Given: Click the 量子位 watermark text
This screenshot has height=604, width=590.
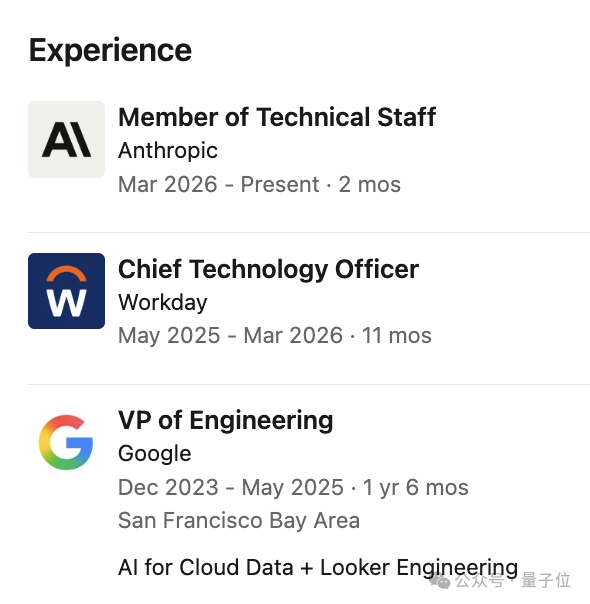Looking at the screenshot, I should click(546, 580).
